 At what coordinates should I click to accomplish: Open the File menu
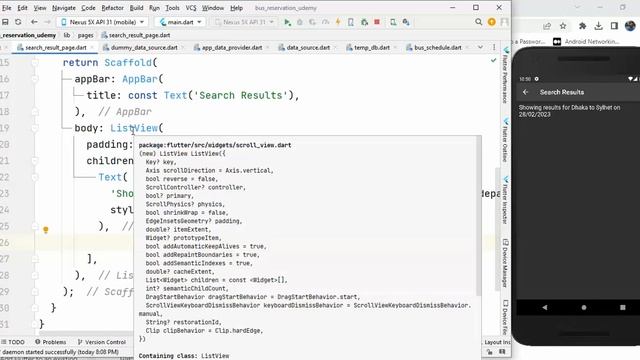[x=7, y=8]
